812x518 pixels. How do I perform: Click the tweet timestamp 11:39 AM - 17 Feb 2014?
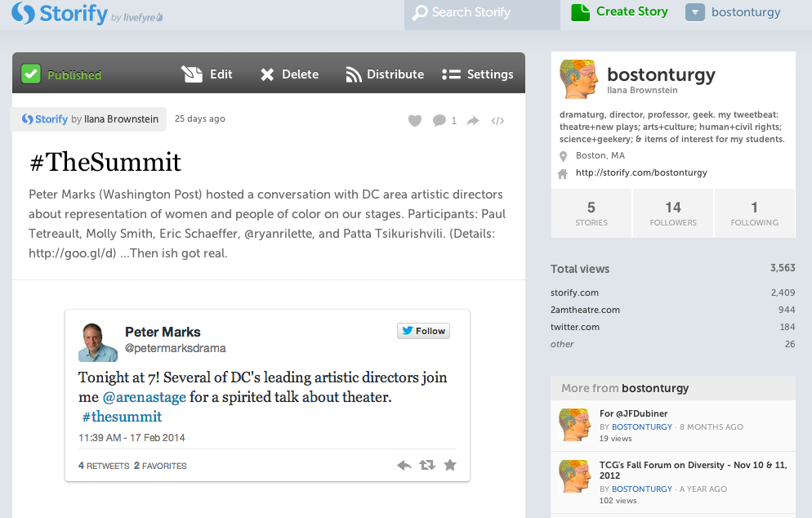click(x=132, y=438)
